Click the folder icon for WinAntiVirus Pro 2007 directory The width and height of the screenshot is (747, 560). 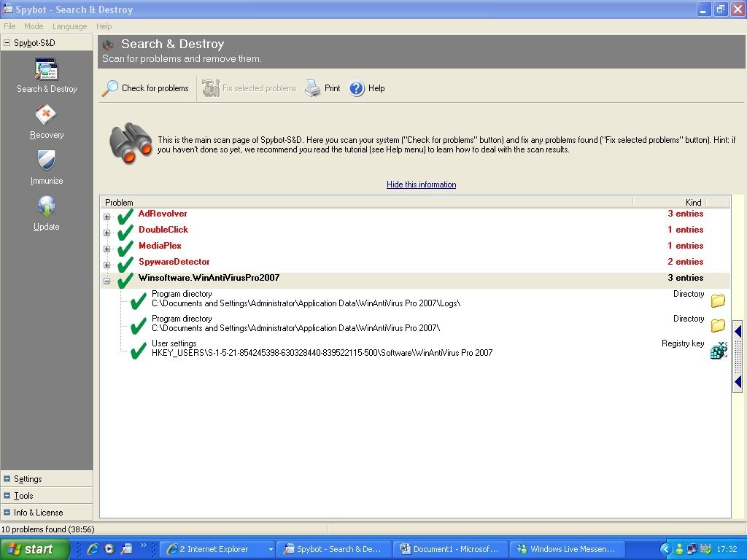click(718, 325)
